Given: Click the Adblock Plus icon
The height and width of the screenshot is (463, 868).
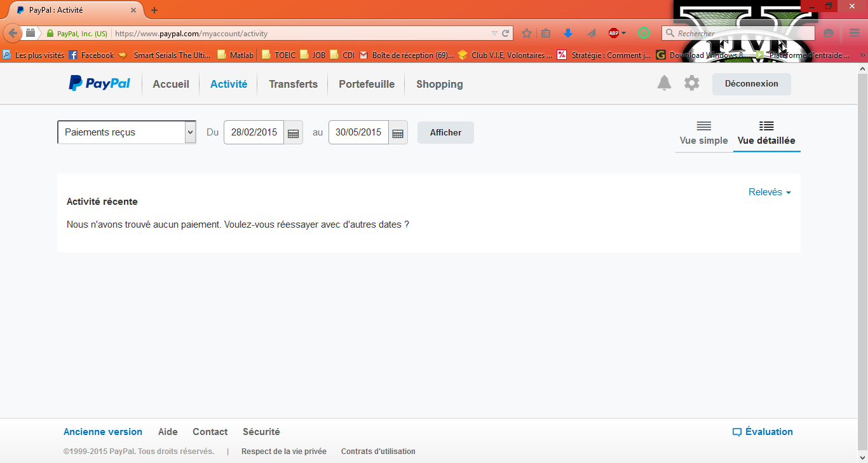Looking at the screenshot, I should 614,33.
